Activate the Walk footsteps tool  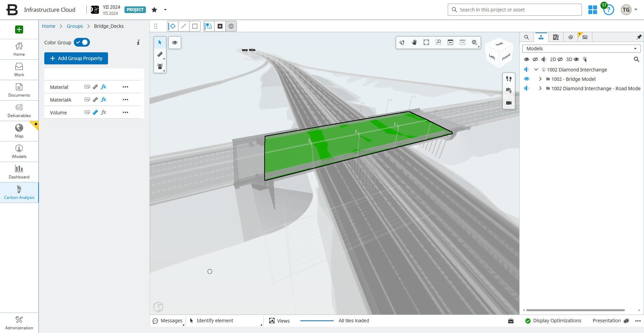tap(509, 79)
